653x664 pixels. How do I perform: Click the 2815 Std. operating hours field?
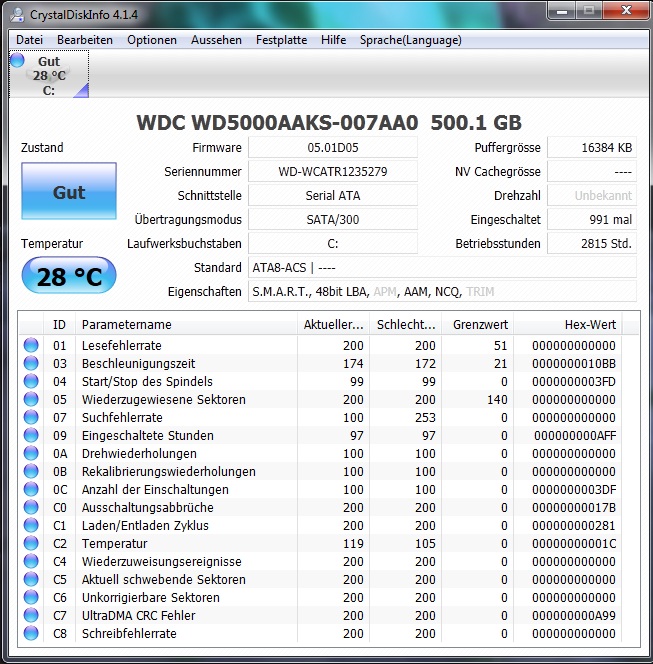[x=592, y=243]
